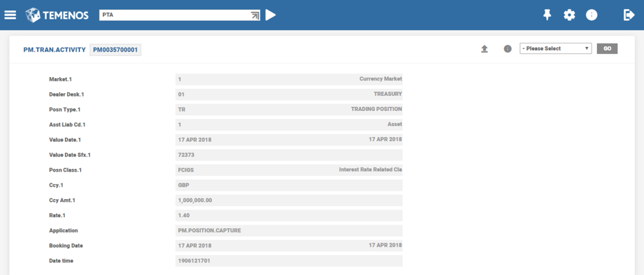Pin the current screen with pushpin icon
644x275 pixels.
547,15
